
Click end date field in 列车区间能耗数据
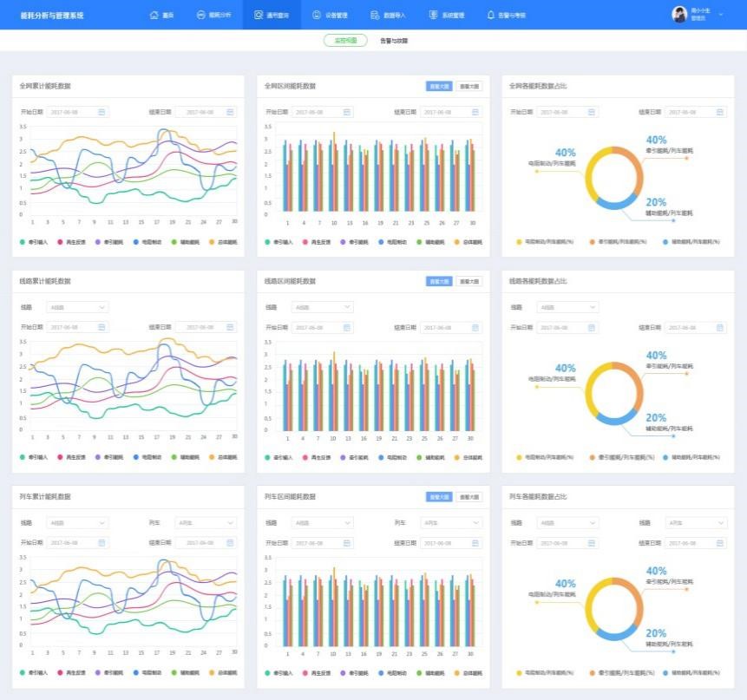pyautogui.click(x=450, y=543)
